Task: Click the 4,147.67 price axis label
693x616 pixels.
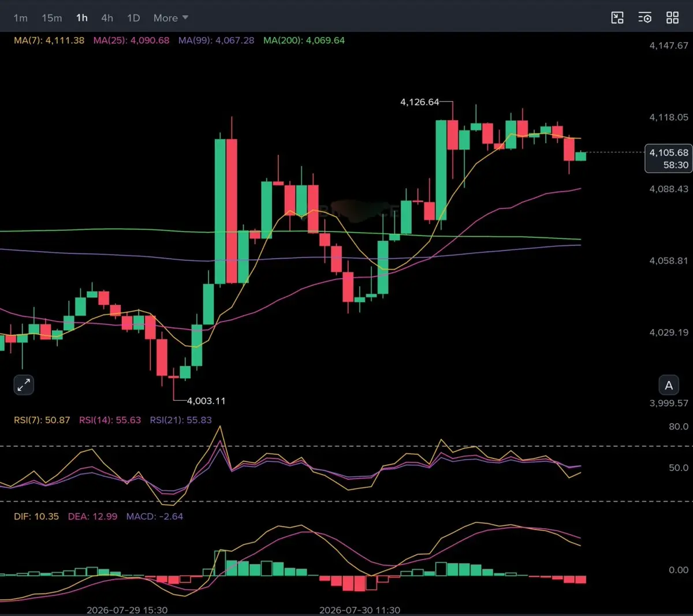Action: click(669, 46)
